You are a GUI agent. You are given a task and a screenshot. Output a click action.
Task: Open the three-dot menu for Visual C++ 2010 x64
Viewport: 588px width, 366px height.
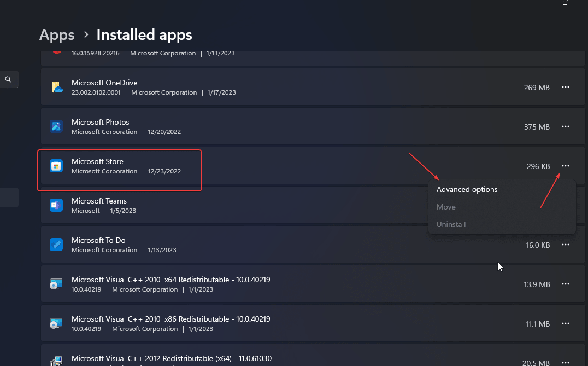[565, 284]
